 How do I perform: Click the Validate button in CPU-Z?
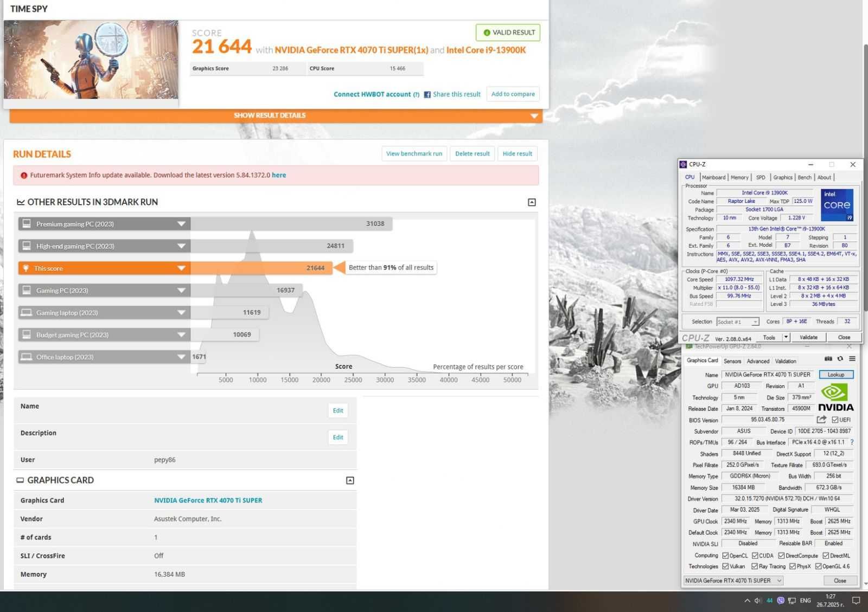[808, 337]
